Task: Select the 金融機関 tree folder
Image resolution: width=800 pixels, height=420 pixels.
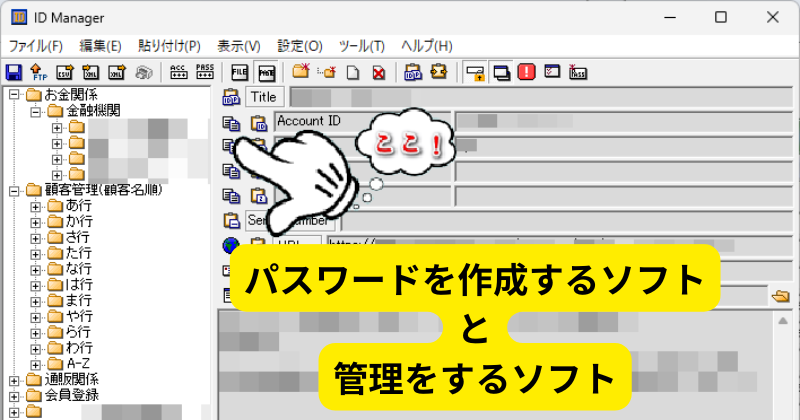Action: pyautogui.click(x=93, y=110)
